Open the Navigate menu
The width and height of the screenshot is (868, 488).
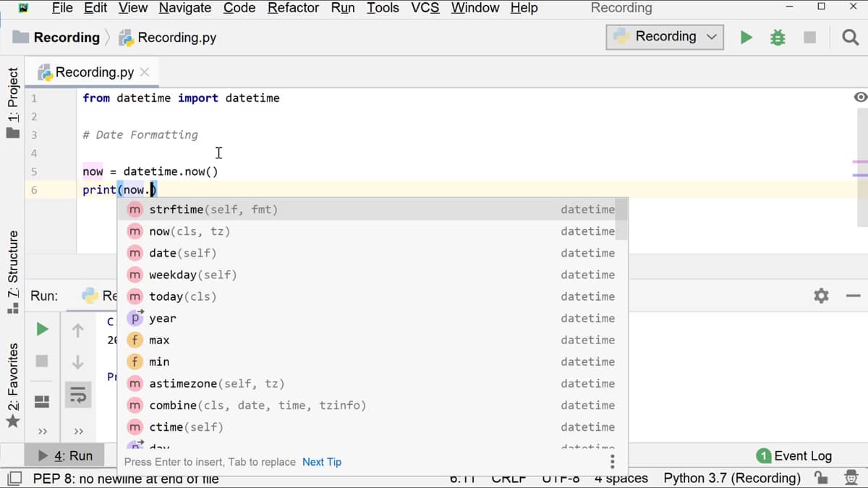point(185,8)
